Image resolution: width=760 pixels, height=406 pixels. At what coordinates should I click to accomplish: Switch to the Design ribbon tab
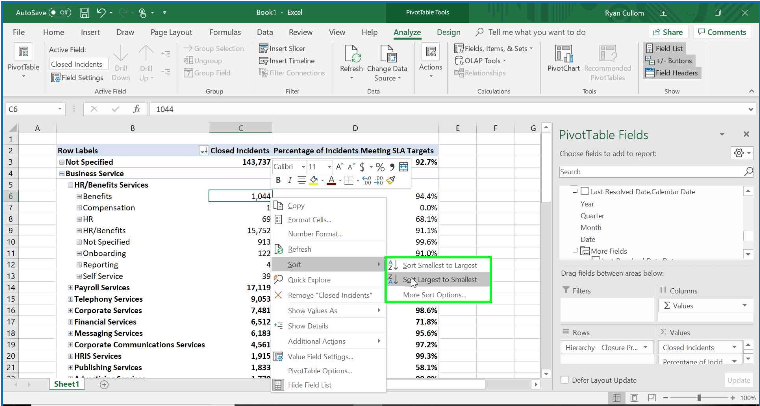coord(448,32)
